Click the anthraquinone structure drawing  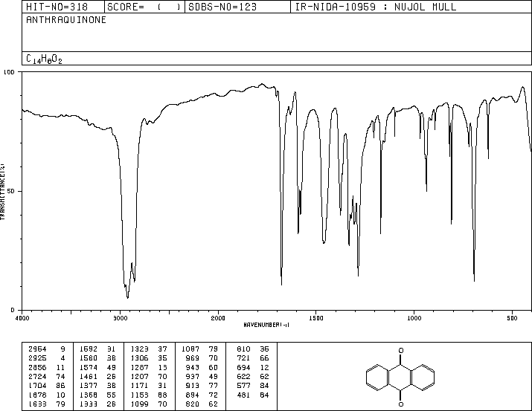click(400, 377)
